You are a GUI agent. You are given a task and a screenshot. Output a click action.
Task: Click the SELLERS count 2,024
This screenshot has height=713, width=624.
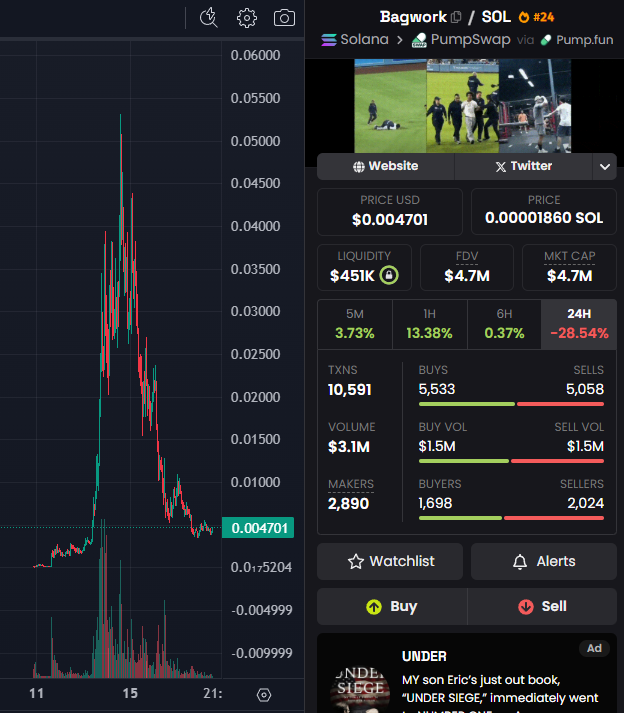click(x=585, y=503)
